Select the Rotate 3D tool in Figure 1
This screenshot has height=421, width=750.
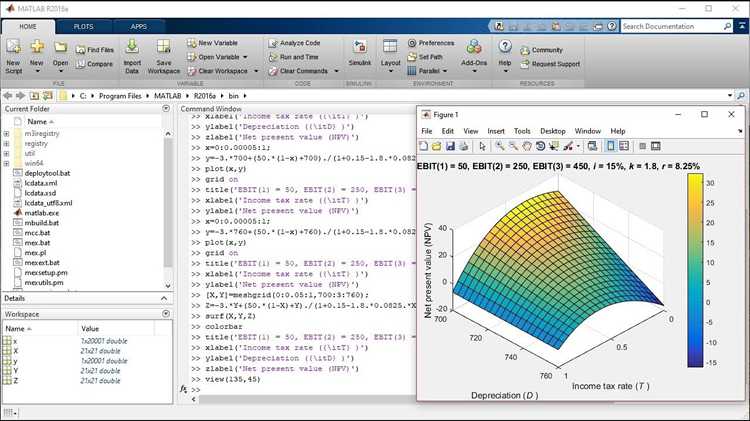tap(540, 146)
